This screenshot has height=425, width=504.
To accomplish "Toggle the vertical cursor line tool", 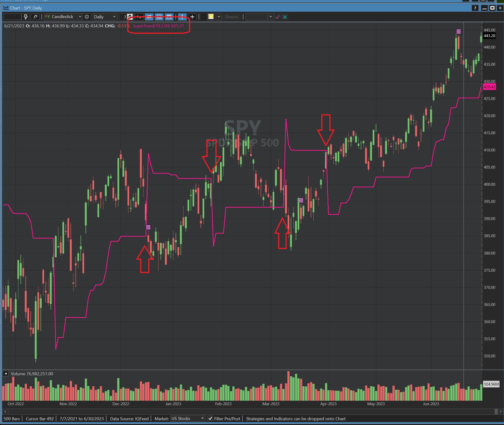I will click(x=182, y=17).
